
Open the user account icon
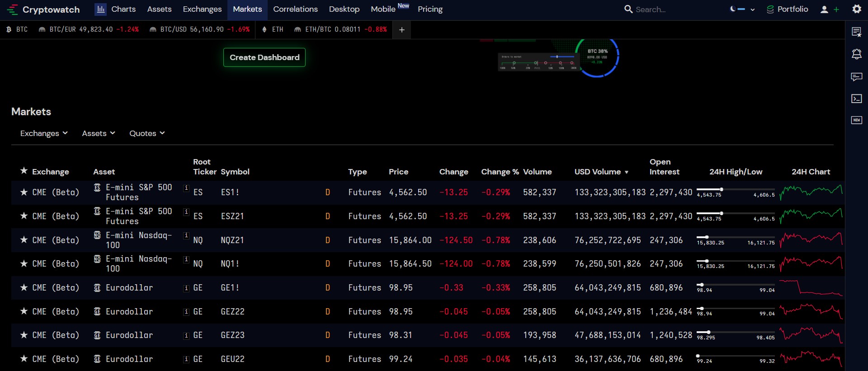click(x=824, y=9)
